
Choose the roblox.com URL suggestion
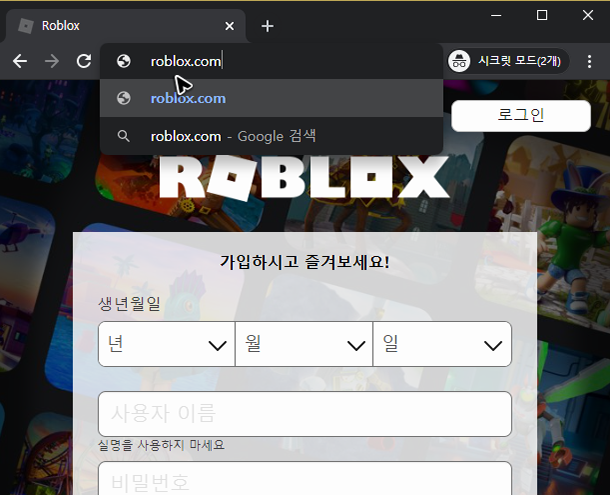[x=272, y=98]
